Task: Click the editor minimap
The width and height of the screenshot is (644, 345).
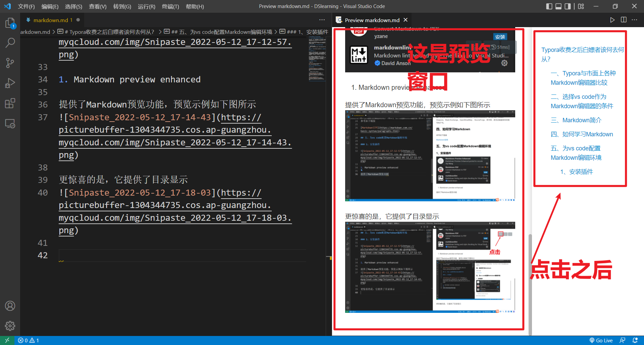Action: [317, 59]
